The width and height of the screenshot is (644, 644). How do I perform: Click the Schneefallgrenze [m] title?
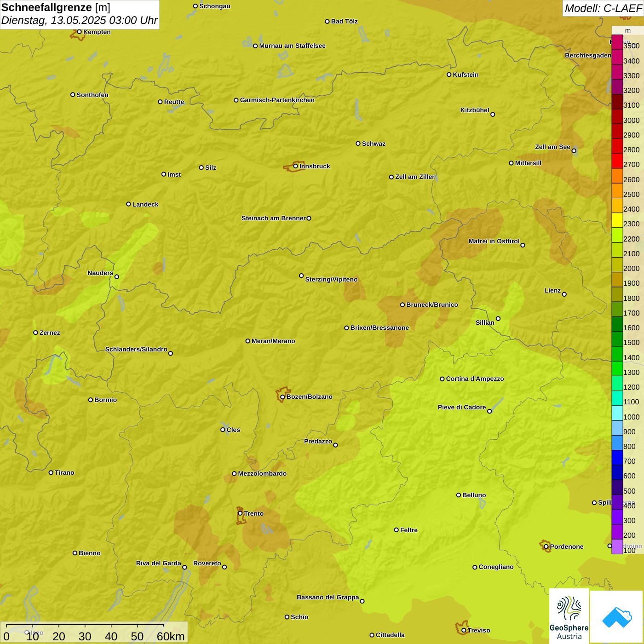56,7
